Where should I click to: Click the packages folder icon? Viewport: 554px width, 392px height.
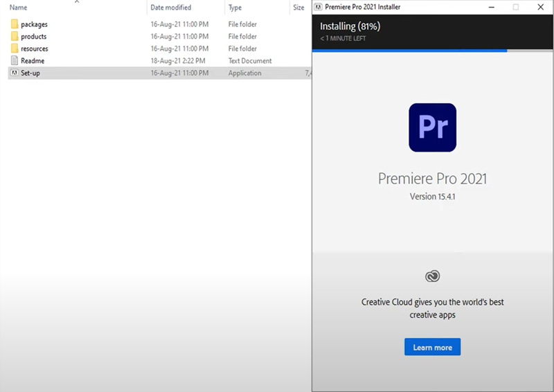(x=15, y=24)
